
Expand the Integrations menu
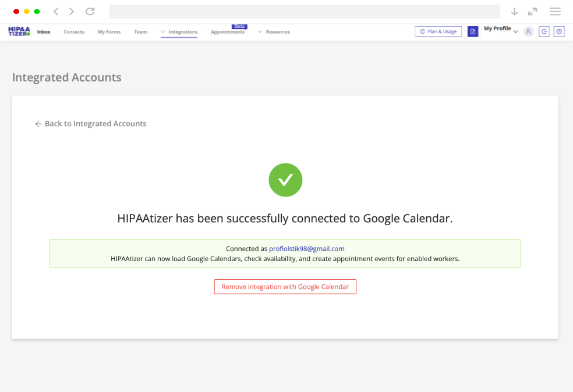[x=179, y=32]
